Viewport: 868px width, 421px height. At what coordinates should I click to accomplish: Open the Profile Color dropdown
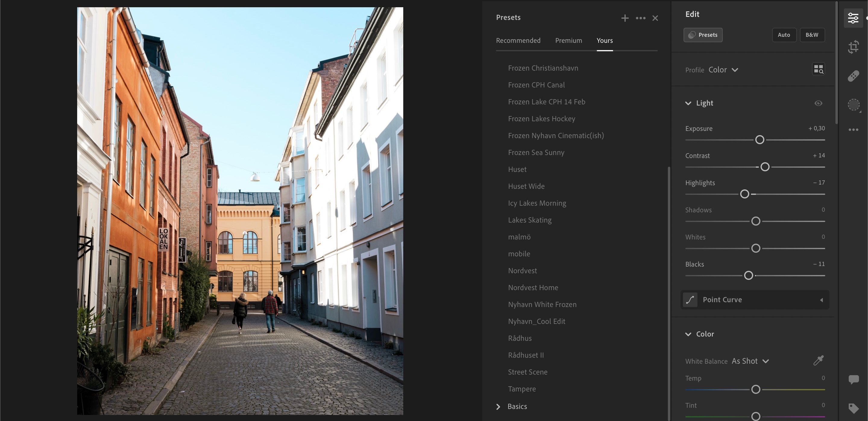tap(723, 69)
